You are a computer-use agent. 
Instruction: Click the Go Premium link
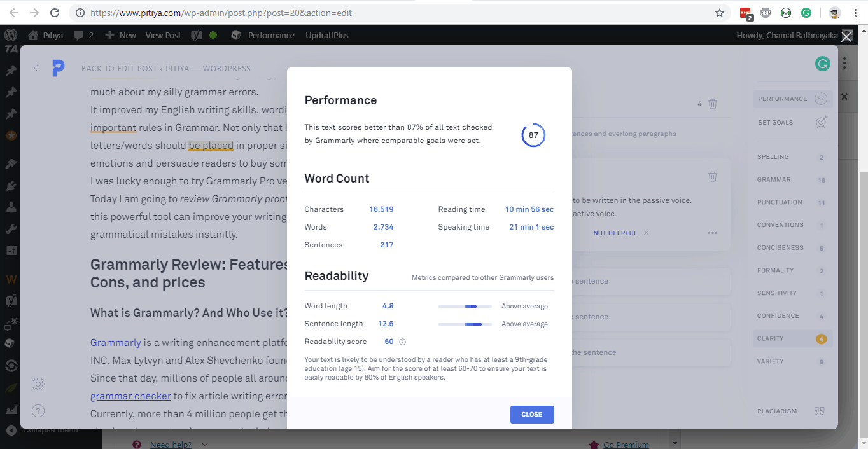[x=626, y=445]
